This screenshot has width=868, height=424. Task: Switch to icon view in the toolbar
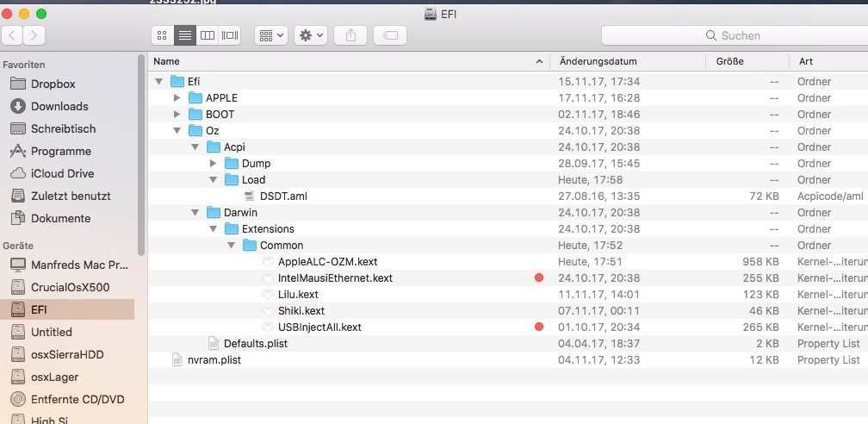162,35
